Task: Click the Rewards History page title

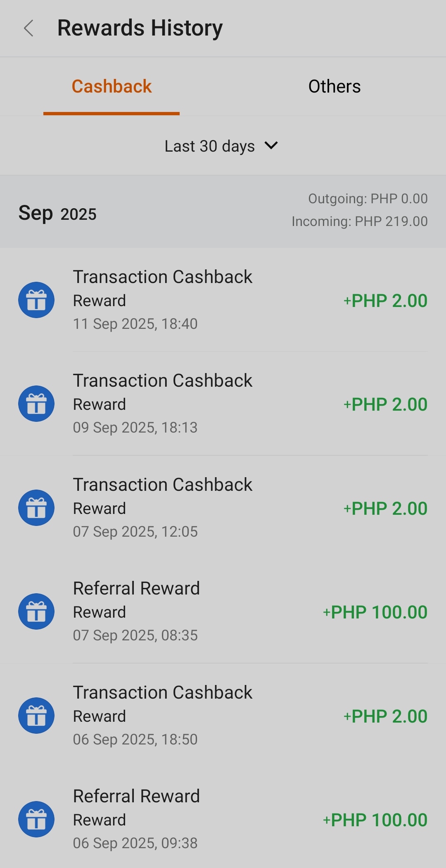Action: [x=140, y=29]
